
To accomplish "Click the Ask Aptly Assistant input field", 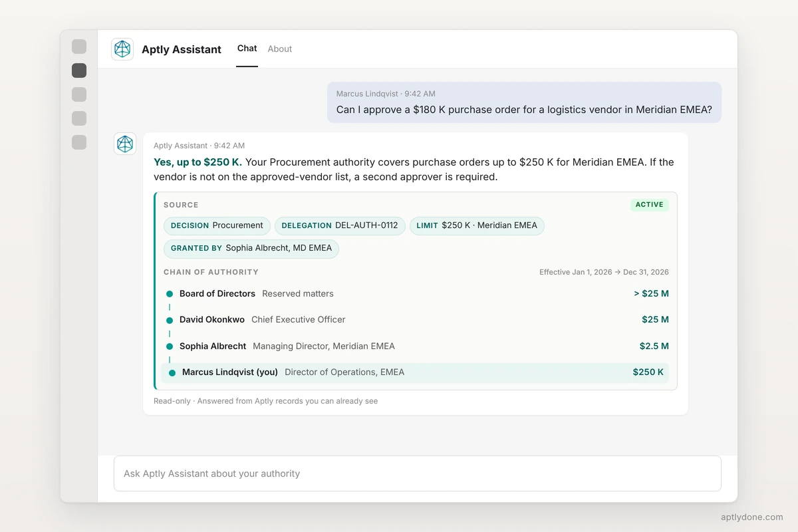I will [x=418, y=473].
